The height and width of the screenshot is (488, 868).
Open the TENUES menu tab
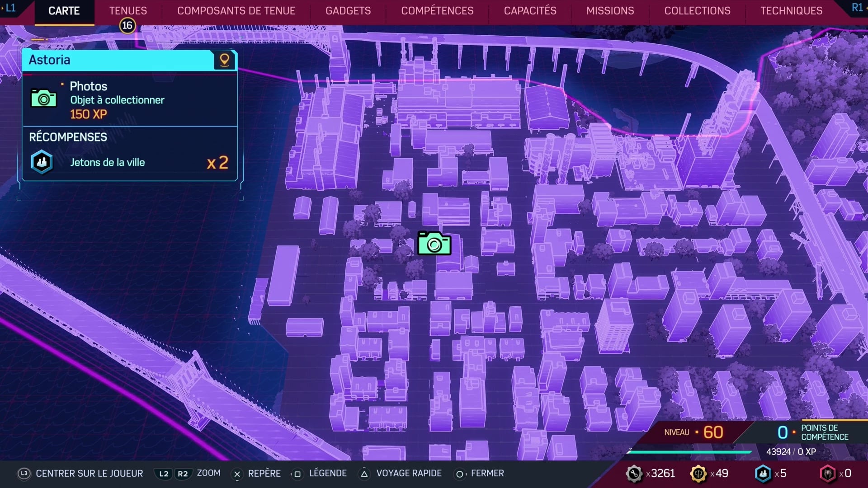click(127, 10)
